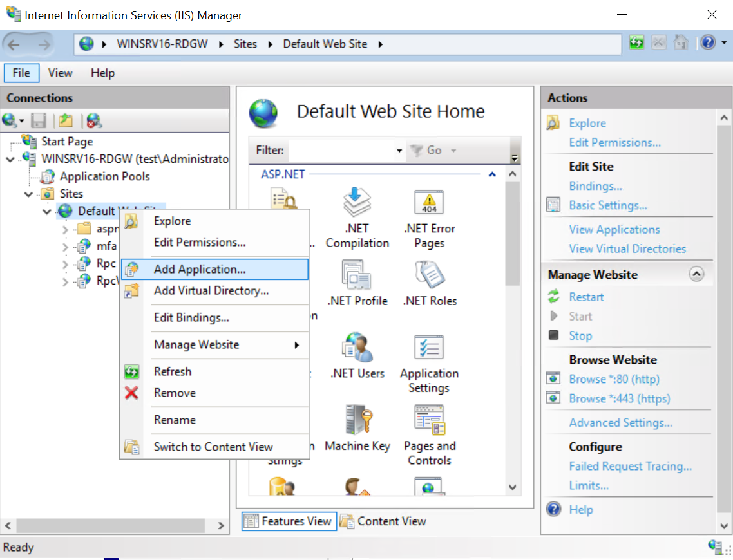Collapse the ASP.NET group chevron
The height and width of the screenshot is (560, 733).
(492, 174)
